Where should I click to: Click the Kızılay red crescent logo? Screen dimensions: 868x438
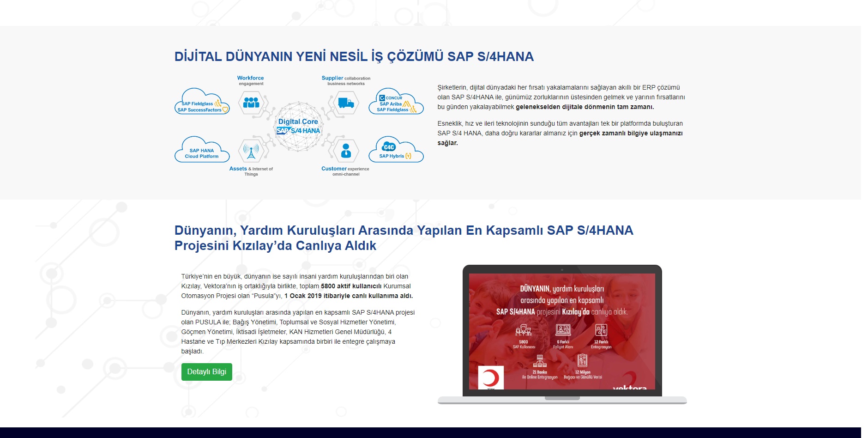click(x=490, y=378)
